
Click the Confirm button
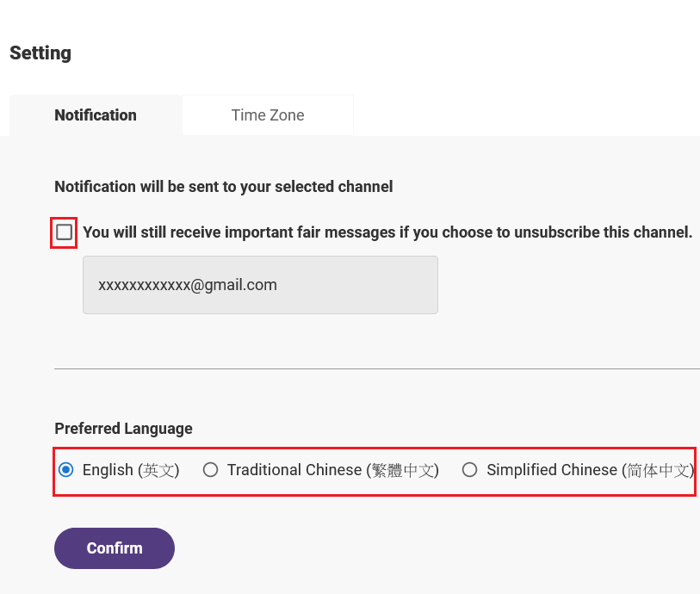point(115,548)
